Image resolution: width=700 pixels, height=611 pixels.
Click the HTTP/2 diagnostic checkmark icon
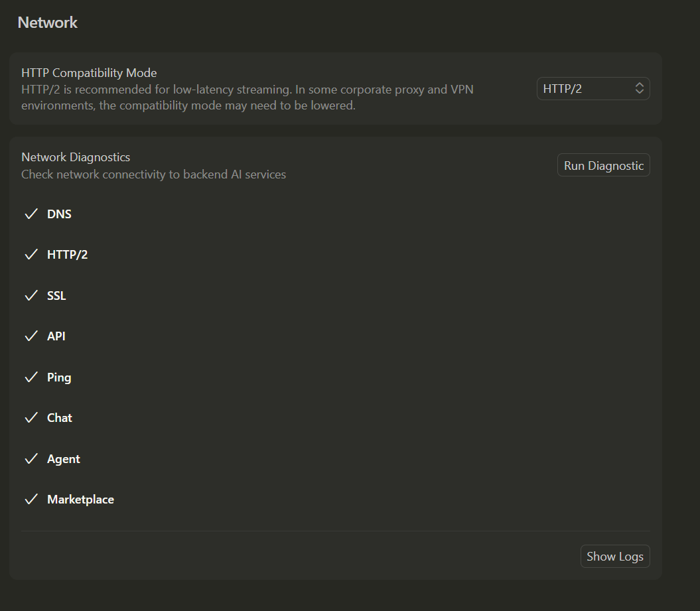pos(31,255)
